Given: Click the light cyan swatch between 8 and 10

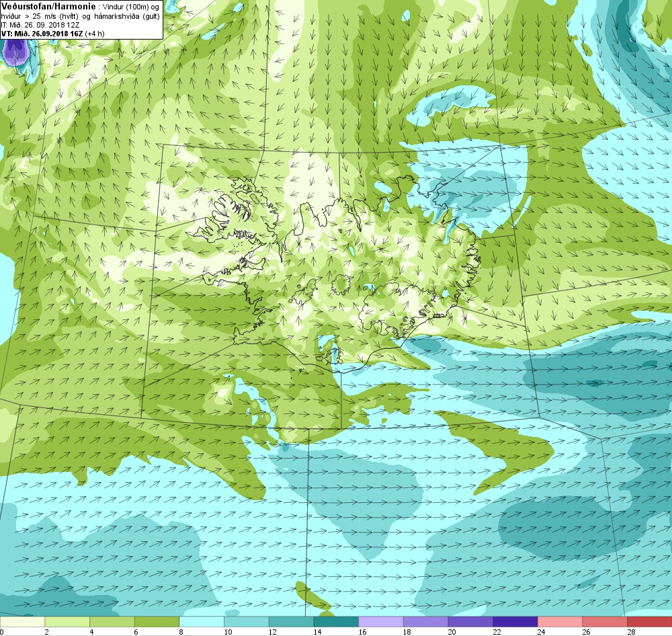Looking at the screenshot, I should (202, 622).
